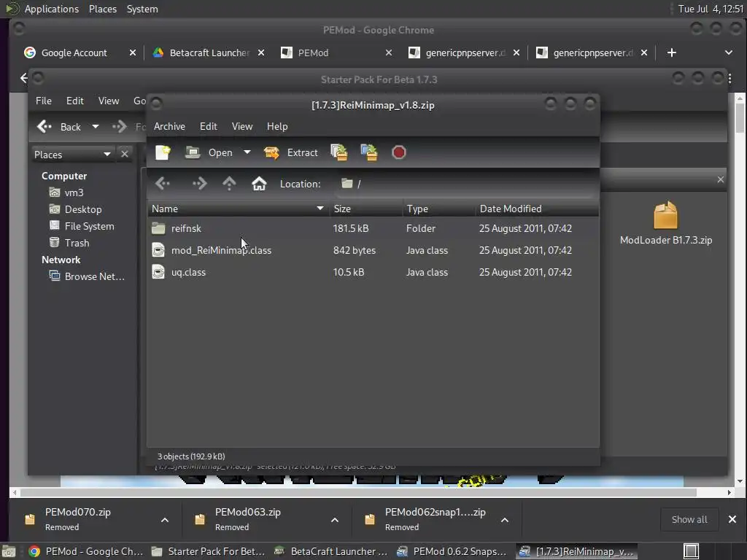This screenshot has height=560, width=747.
Task: Open Chrome three-dot menu
Action: coord(729,79)
